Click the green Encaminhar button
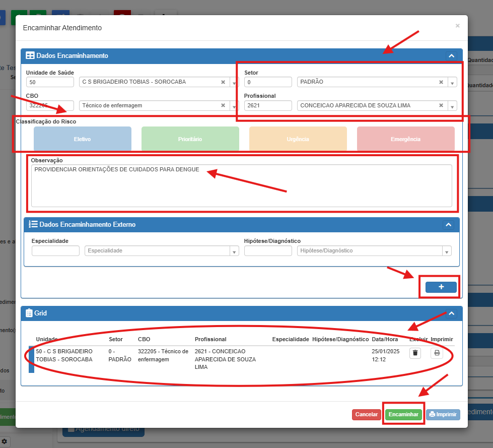The image size is (493, 448). (x=403, y=414)
